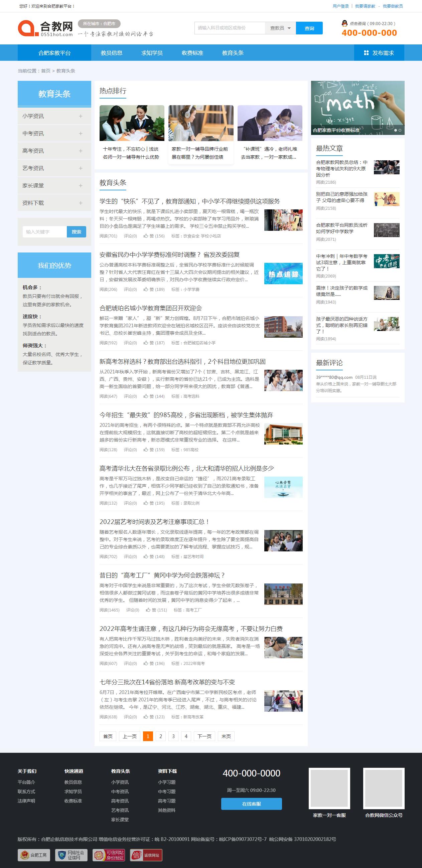Open the 昔日的"高考工厂"黄冈中学 article title
The height and width of the screenshot is (868, 422).
pyautogui.click(x=162, y=575)
